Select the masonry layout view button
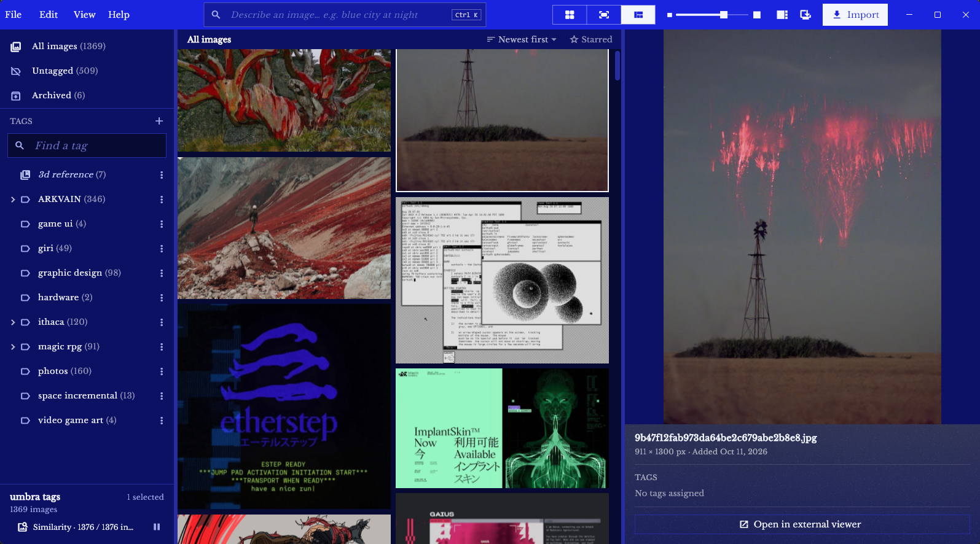980x544 pixels. [638, 15]
